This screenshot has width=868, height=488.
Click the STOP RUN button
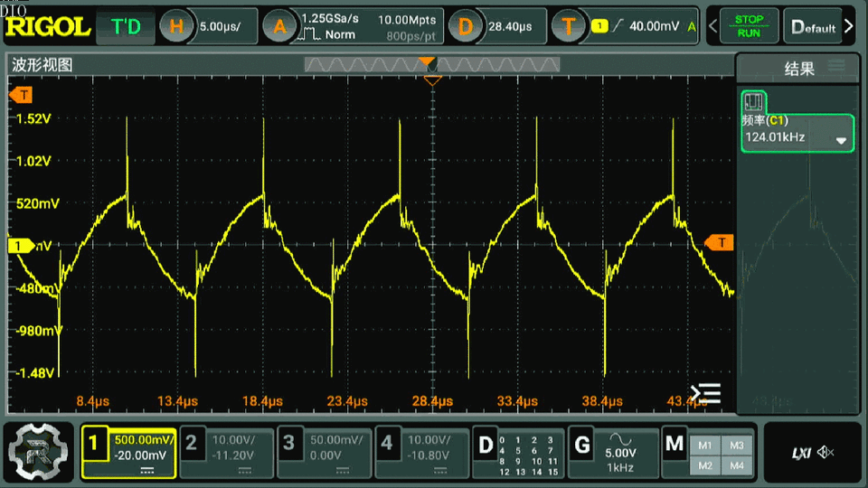pos(749,26)
